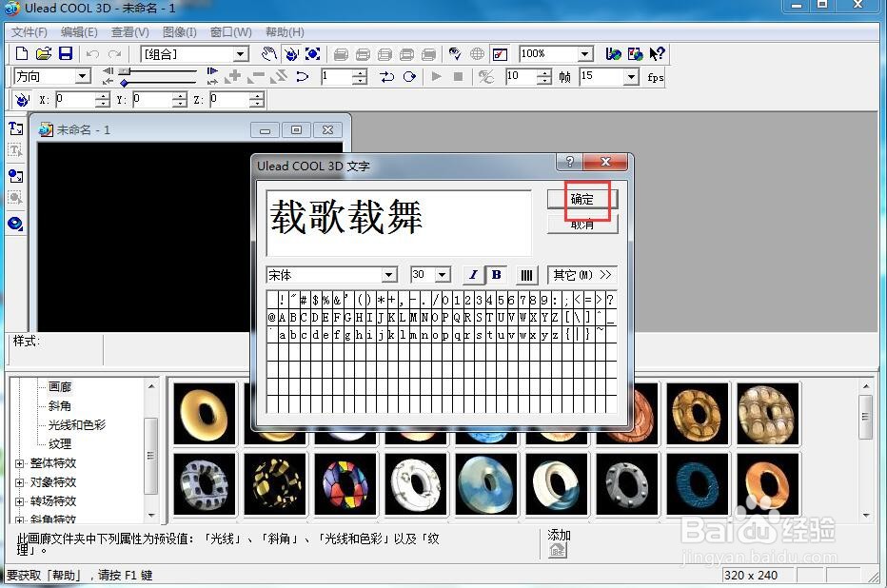Open the font size 30 dropdown

coord(443,275)
